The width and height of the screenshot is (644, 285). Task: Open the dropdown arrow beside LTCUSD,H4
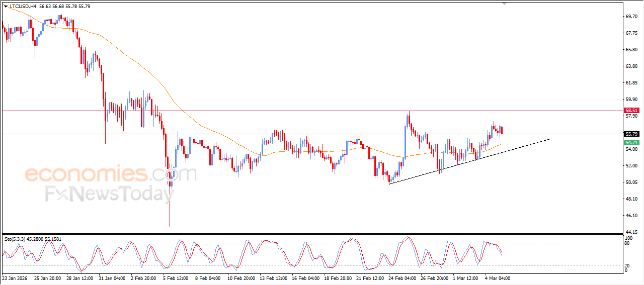(x=6, y=7)
